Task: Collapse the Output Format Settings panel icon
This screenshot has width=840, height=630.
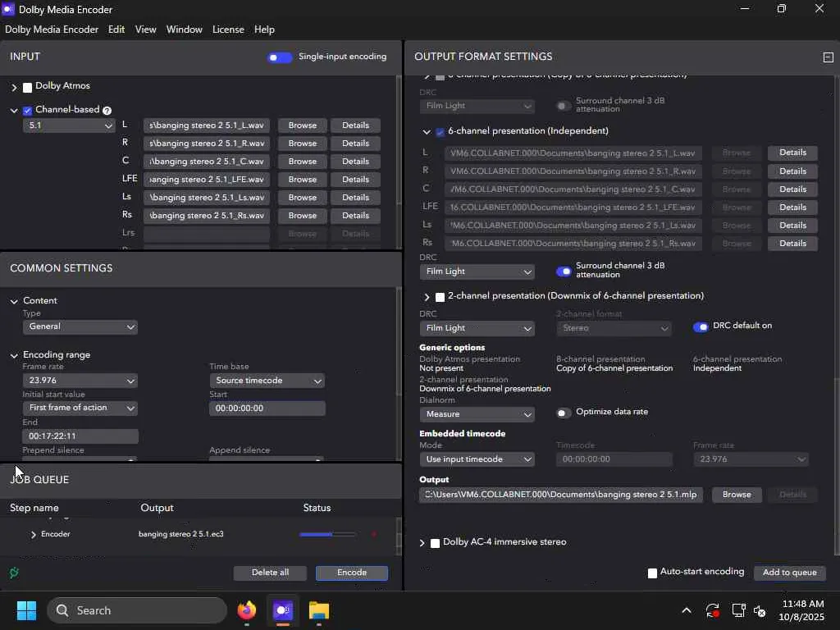Action: point(828,57)
